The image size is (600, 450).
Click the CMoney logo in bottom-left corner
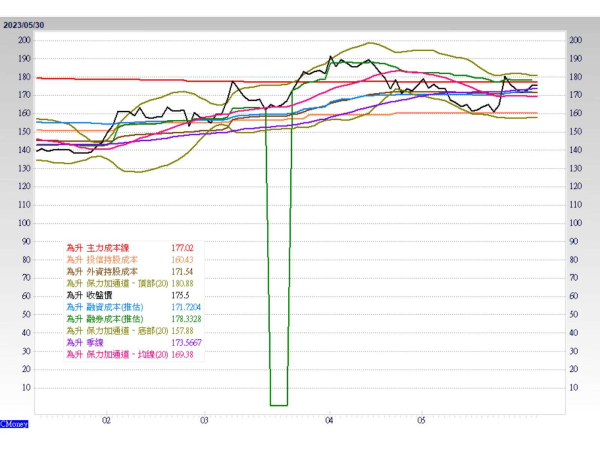[x=14, y=424]
